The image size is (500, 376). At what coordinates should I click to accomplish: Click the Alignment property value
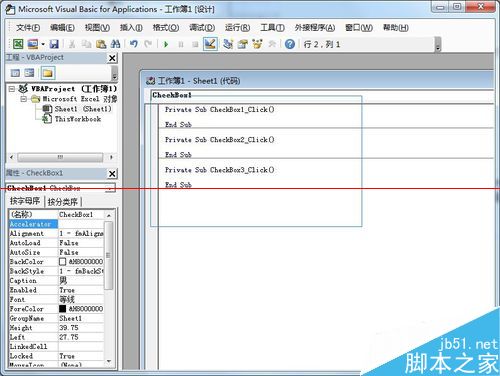pyautogui.click(x=81, y=233)
